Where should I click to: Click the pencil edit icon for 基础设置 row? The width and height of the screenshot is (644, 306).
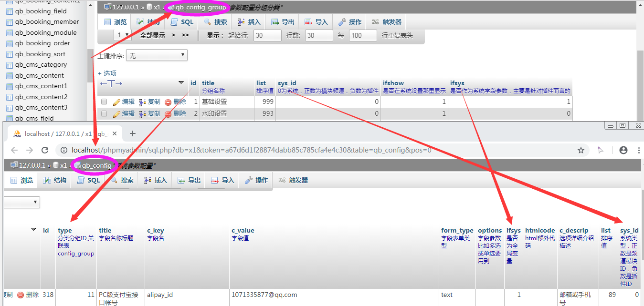[x=116, y=102]
